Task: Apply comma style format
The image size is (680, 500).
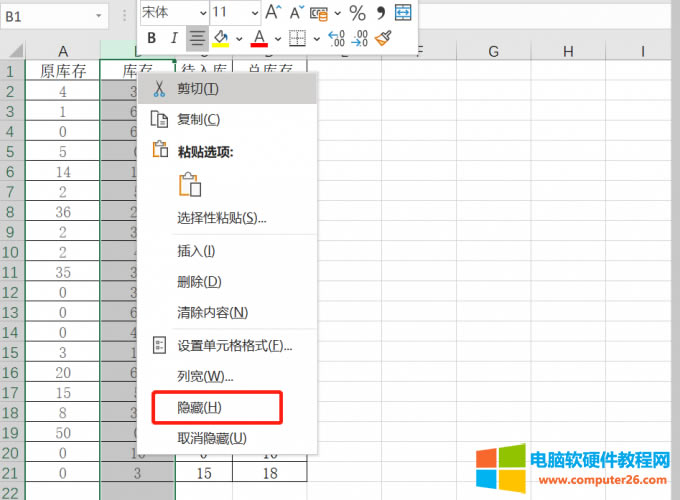Action: pyautogui.click(x=381, y=13)
